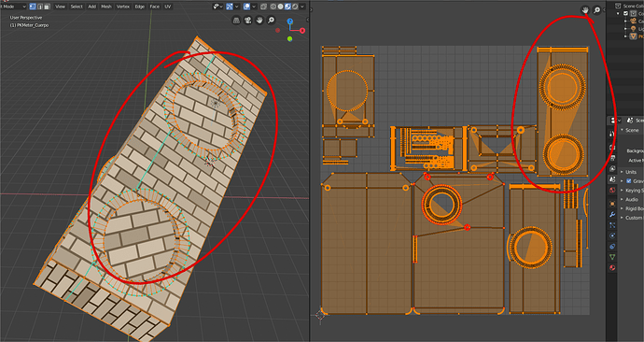Toggle perspective/orthographic view in 3D viewport

[x=236, y=21]
